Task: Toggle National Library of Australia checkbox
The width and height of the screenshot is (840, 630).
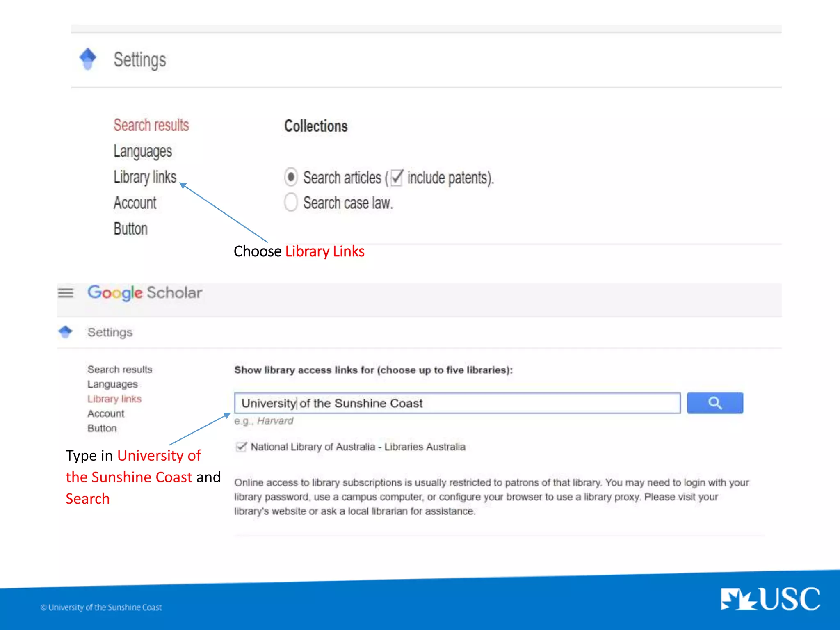Action: pos(241,446)
